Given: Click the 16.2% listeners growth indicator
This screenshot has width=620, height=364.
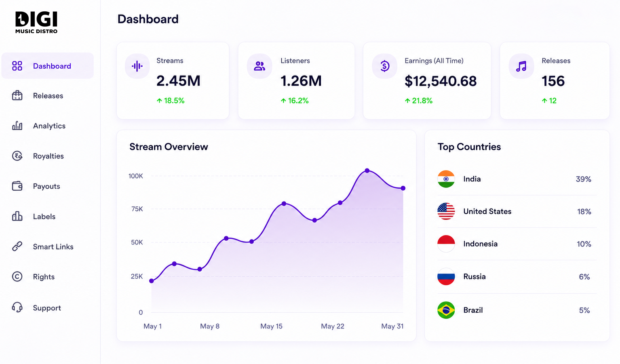Looking at the screenshot, I should [x=295, y=101].
